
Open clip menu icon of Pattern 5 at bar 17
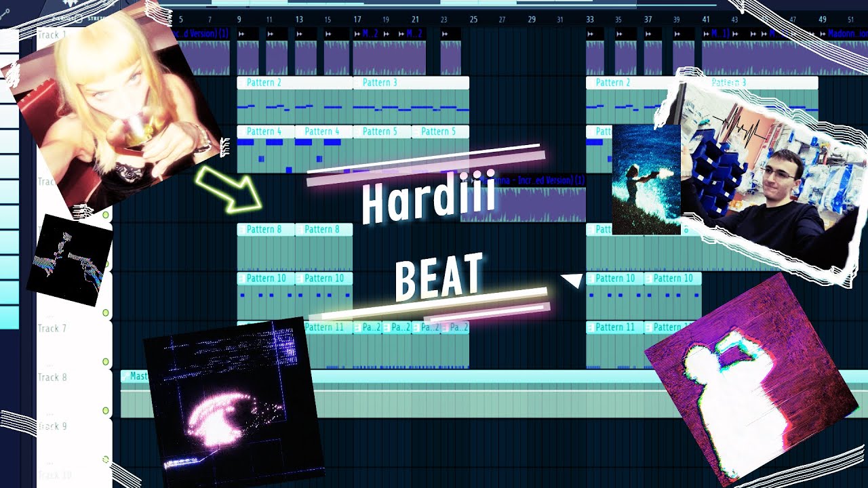pyautogui.click(x=357, y=131)
